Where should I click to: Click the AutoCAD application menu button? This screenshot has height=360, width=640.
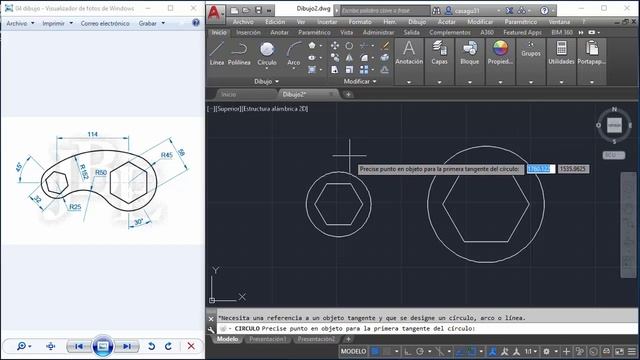click(214, 13)
